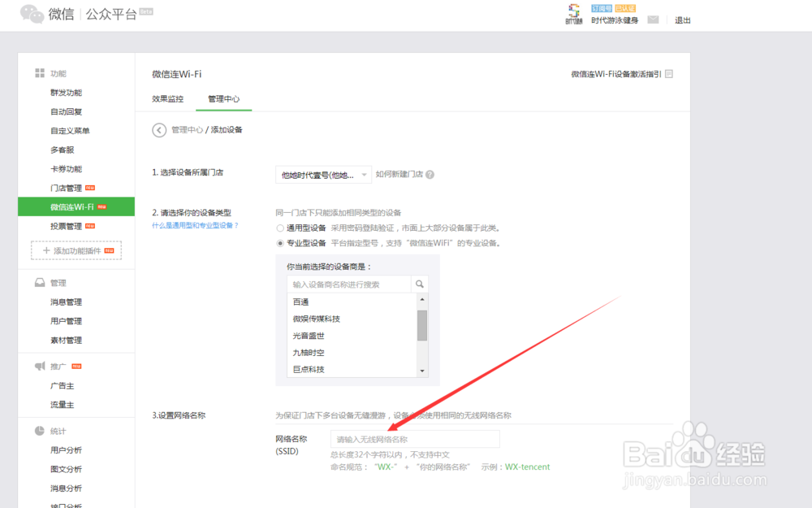Open the document icon beside 设备激活指引
Viewport: 812px width, 508px height.
(669, 74)
